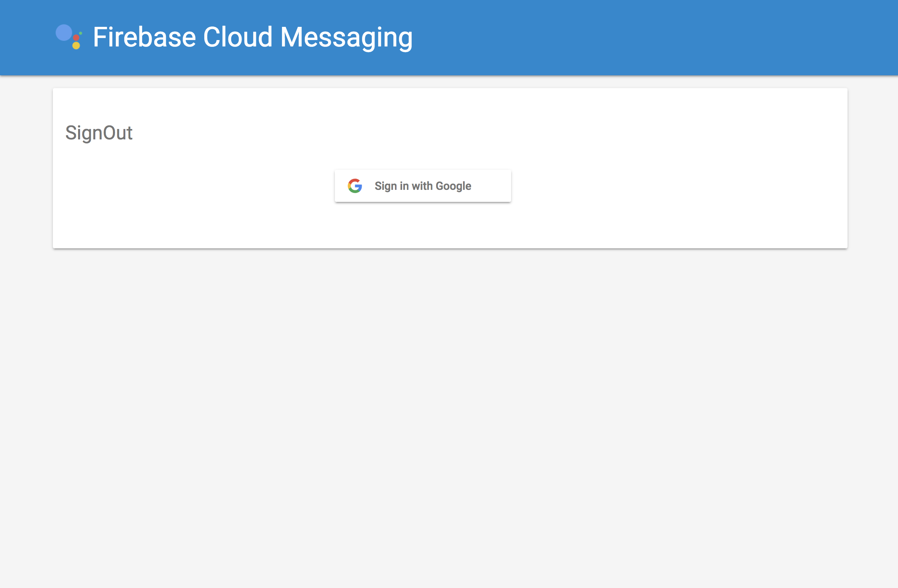Click the SignOut heading text
This screenshot has height=588, width=898.
pos(99,133)
